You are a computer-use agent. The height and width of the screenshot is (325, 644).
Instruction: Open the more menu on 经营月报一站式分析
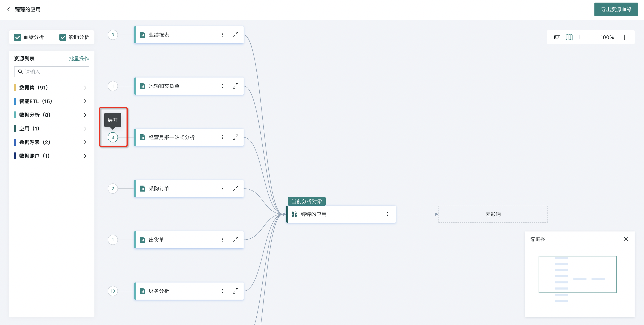point(222,137)
